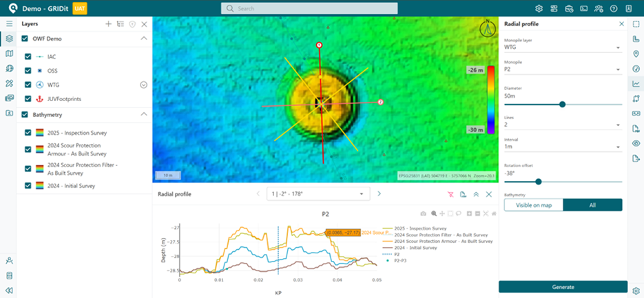
Task: Open settings gear in top bar
Action: (x=539, y=8)
